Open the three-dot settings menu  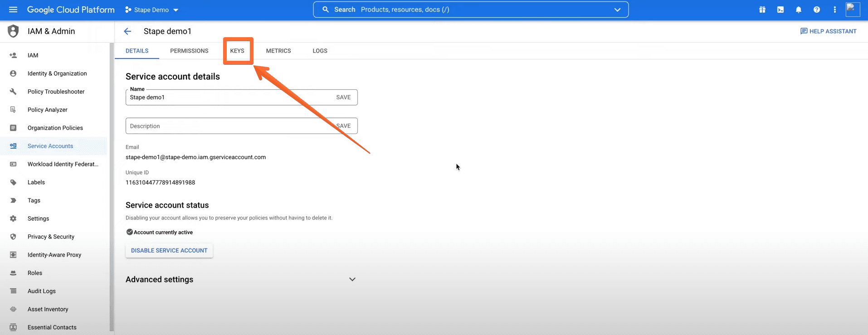tap(835, 10)
